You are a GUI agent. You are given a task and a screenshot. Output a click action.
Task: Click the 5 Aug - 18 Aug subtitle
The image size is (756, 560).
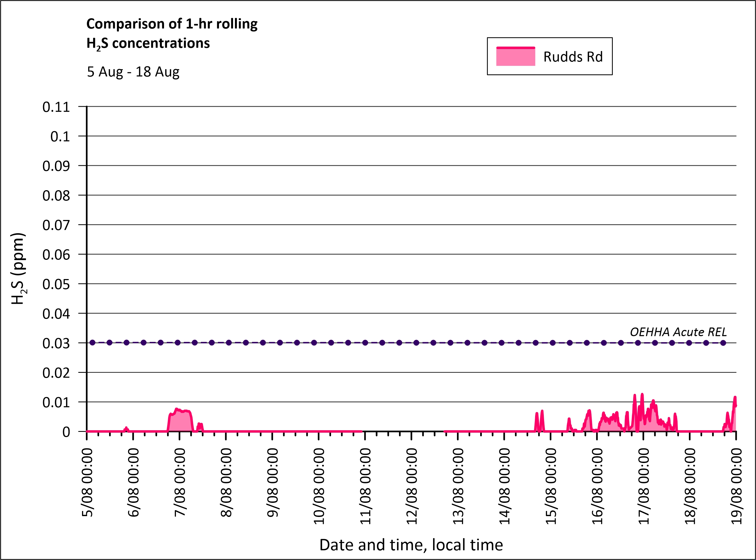point(133,72)
